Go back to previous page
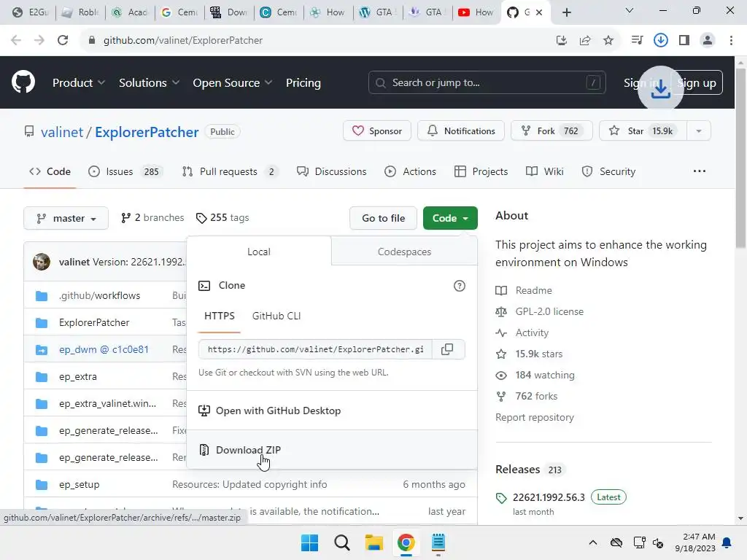This screenshot has width=747, height=560. [x=16, y=40]
